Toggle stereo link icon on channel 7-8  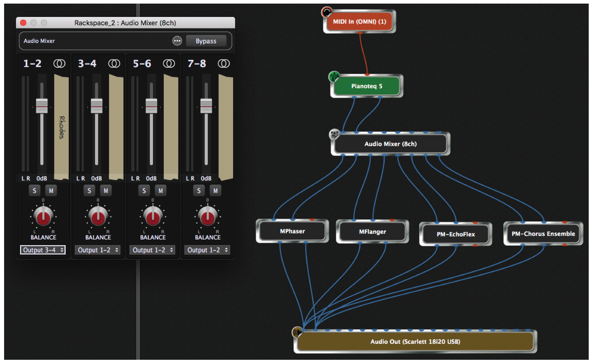pos(224,64)
